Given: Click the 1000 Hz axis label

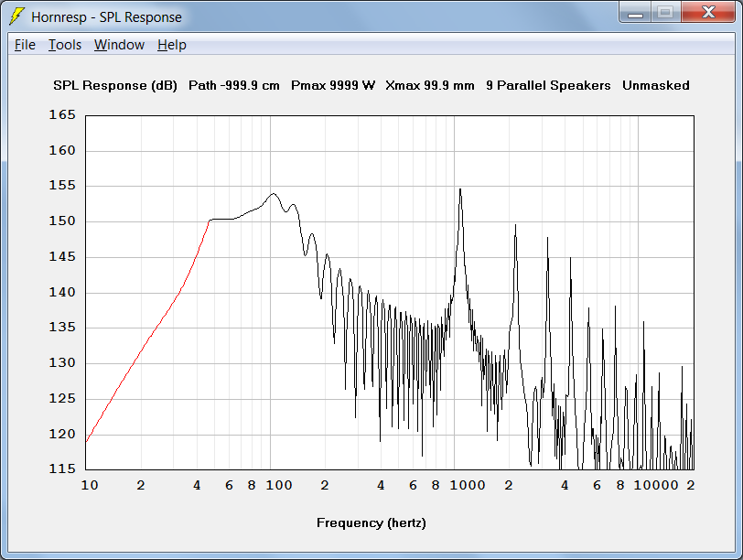Looking at the screenshot, I should coord(468,485).
